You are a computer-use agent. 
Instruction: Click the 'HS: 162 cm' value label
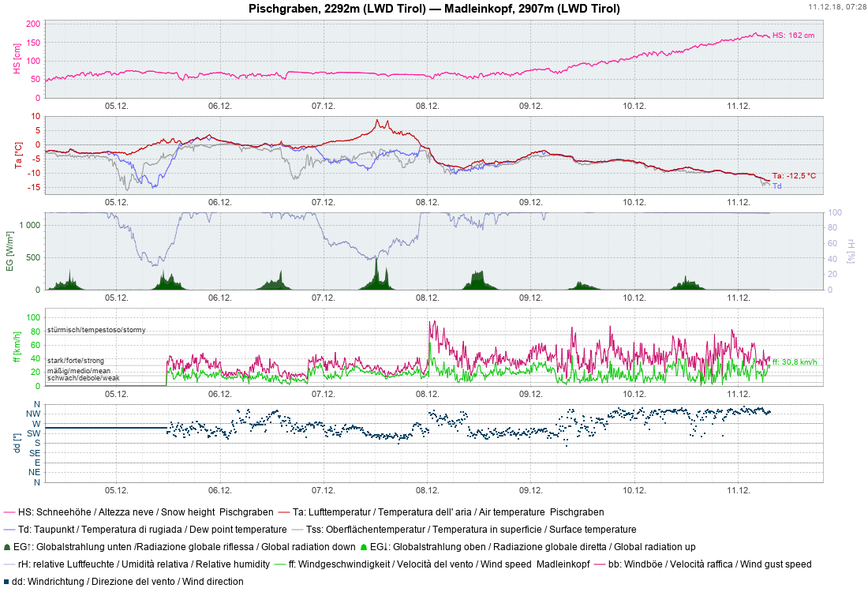click(x=794, y=35)
